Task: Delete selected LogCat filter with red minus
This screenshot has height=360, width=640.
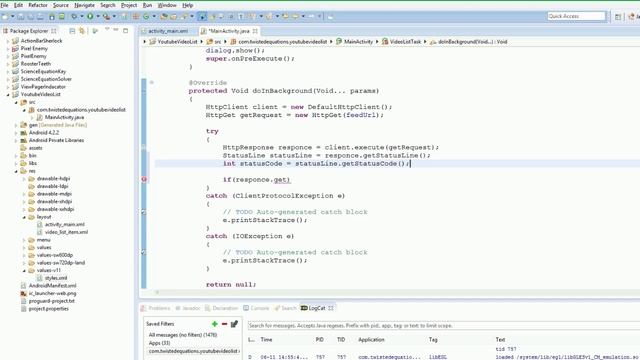Action: point(224,324)
